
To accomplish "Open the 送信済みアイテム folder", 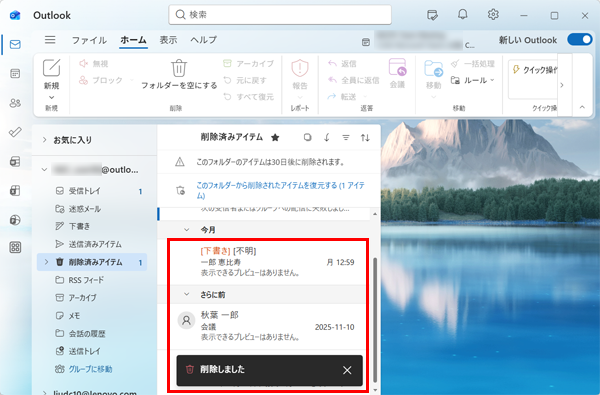I will [92, 244].
